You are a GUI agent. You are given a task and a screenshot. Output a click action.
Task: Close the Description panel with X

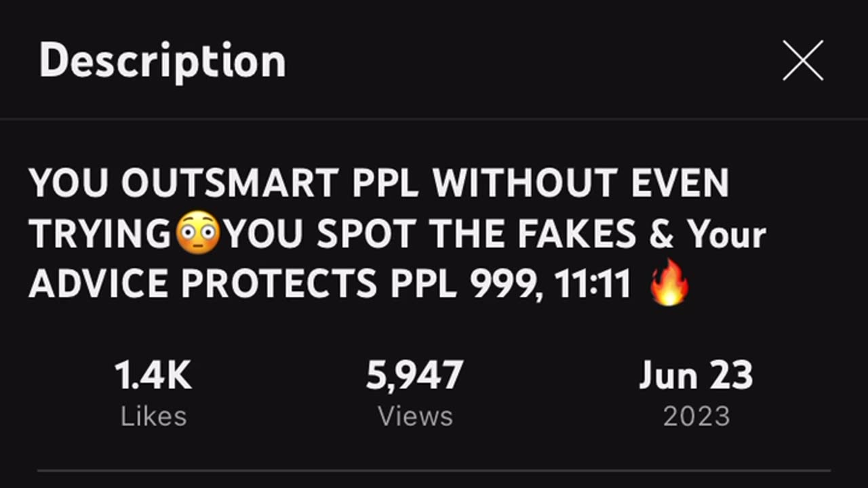pos(803,60)
